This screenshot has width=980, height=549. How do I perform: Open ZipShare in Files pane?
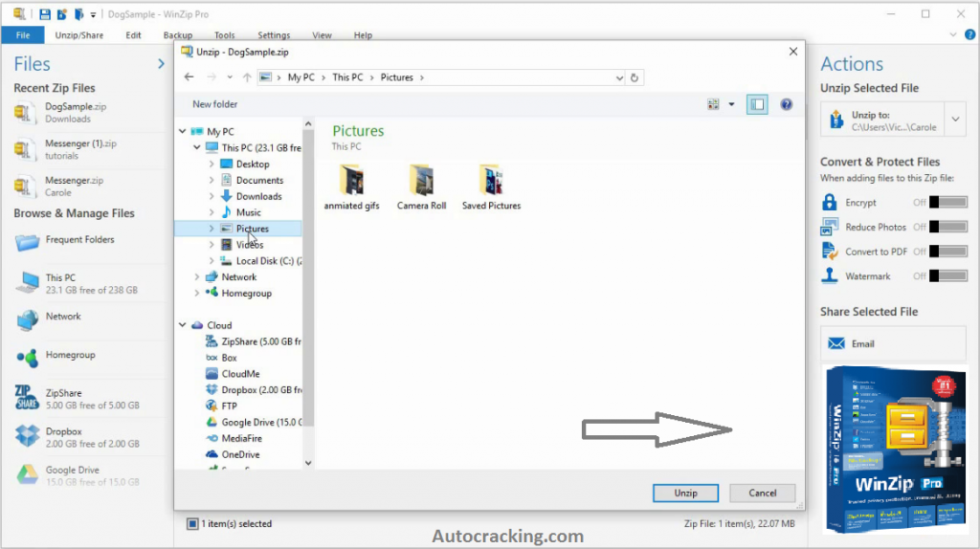77,399
